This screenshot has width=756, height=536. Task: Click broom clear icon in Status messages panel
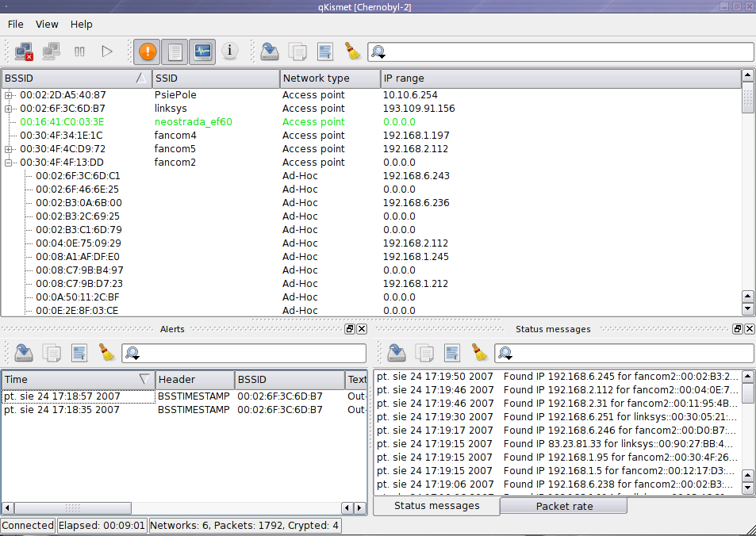479,353
